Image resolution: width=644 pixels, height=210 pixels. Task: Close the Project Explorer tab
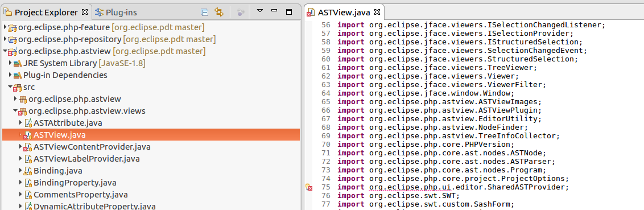coord(85,12)
